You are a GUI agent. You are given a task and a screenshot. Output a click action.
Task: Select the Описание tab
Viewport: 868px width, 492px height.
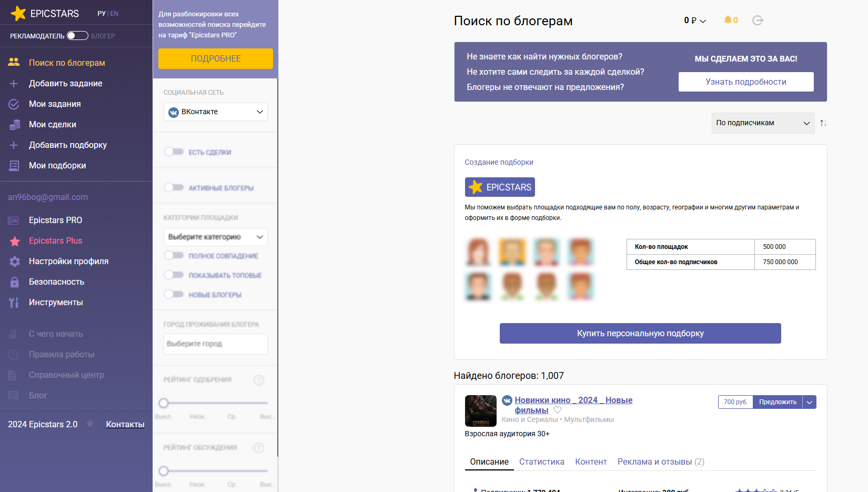pyautogui.click(x=489, y=461)
